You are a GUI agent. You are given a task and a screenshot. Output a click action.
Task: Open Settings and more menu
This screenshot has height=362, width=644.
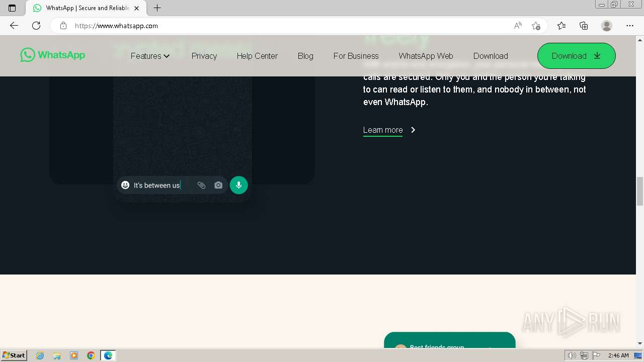[630, 26]
